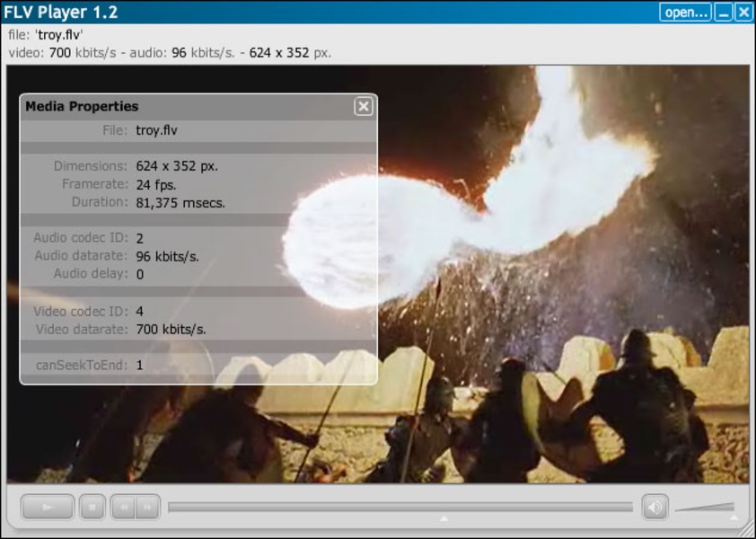
Task: Close the FLV Player window
Action: (743, 13)
